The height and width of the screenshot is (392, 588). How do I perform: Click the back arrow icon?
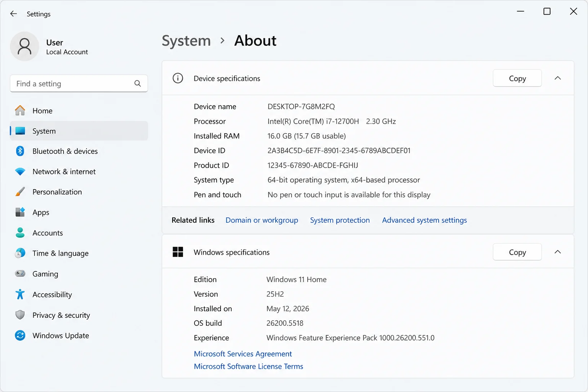pyautogui.click(x=13, y=14)
